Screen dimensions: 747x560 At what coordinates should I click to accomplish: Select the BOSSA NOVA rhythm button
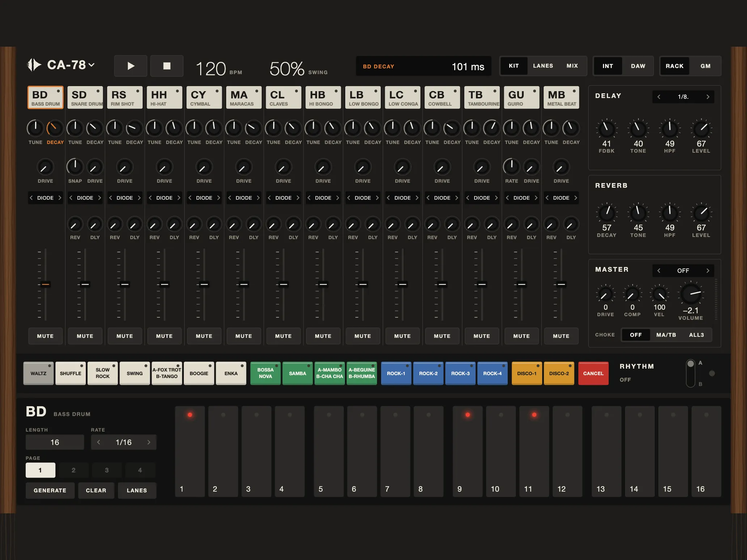tap(265, 373)
